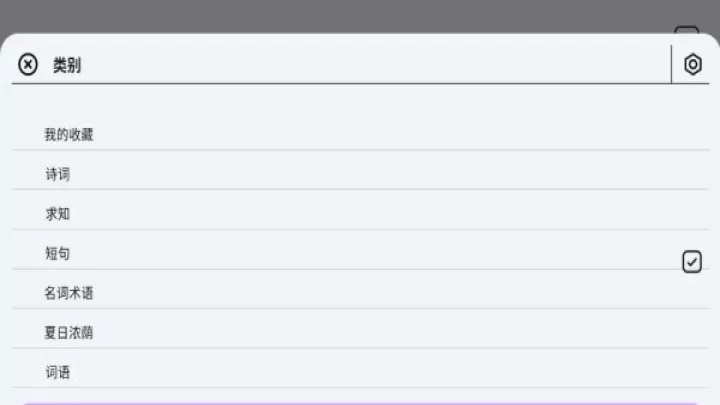Click the separator line under 夏日浓荫
Image resolution: width=720 pixels, height=405 pixels.
[x=360, y=348]
